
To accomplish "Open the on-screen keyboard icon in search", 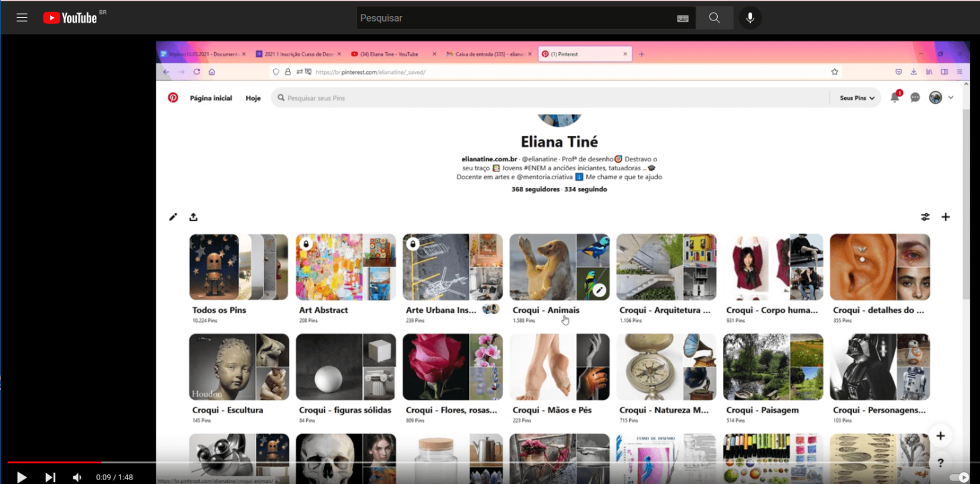I will (683, 18).
